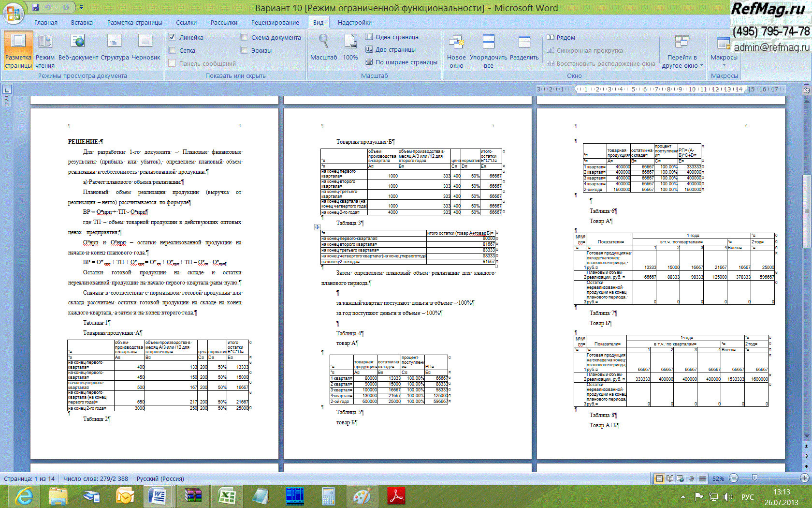Enable the Сетка gridlines checkbox
The image size is (812, 508).
coord(173,50)
